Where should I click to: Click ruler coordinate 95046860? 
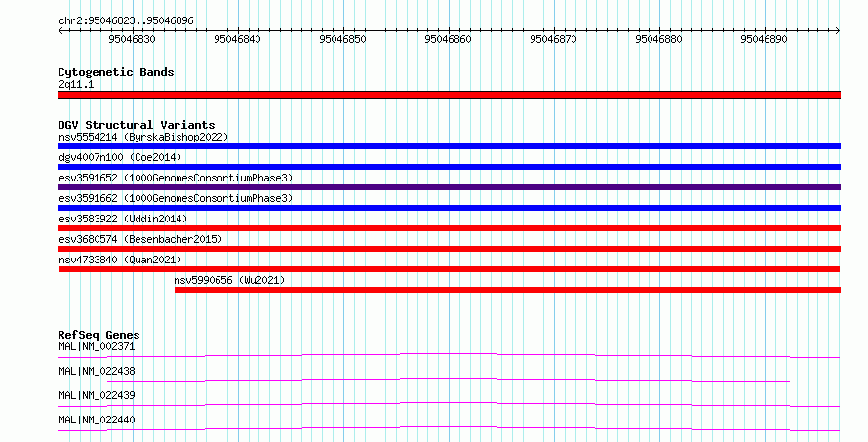(448, 39)
